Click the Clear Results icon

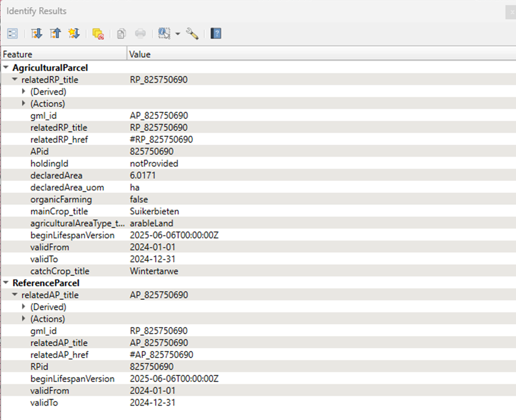point(98,34)
